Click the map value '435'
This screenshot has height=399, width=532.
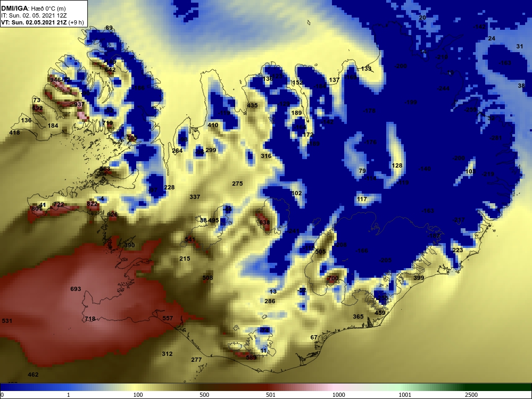252,105
